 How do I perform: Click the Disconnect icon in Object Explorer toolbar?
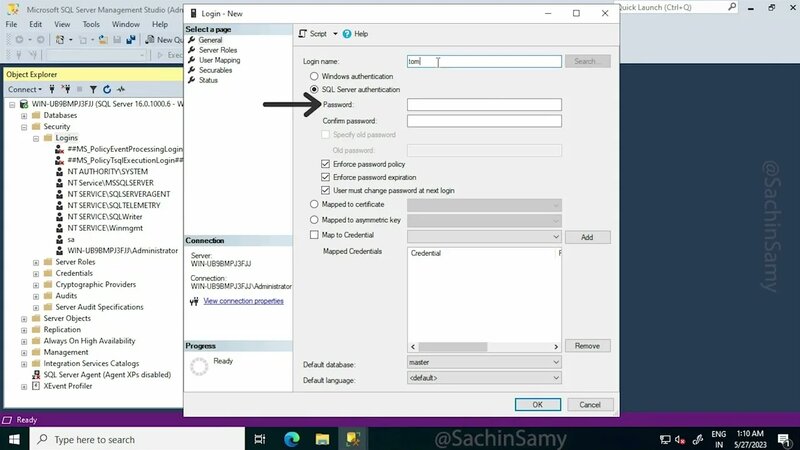(66, 89)
